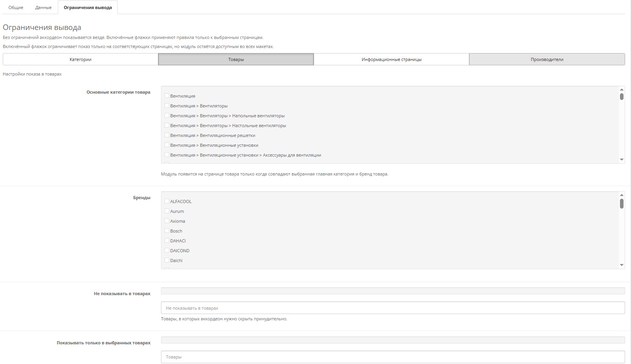Image resolution: width=631 pixels, height=364 pixels.
Task: Grab the brands list scrollbar thumb
Action: [x=622, y=203]
